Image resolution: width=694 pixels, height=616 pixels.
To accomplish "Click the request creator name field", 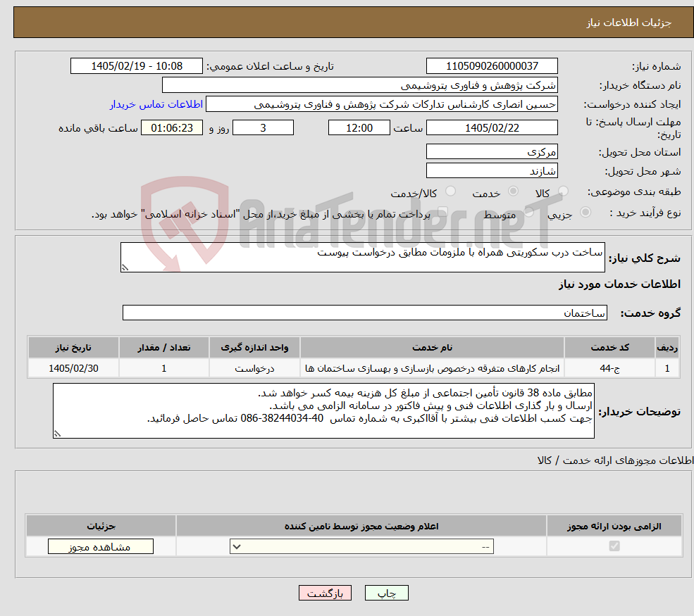I will [x=381, y=104].
